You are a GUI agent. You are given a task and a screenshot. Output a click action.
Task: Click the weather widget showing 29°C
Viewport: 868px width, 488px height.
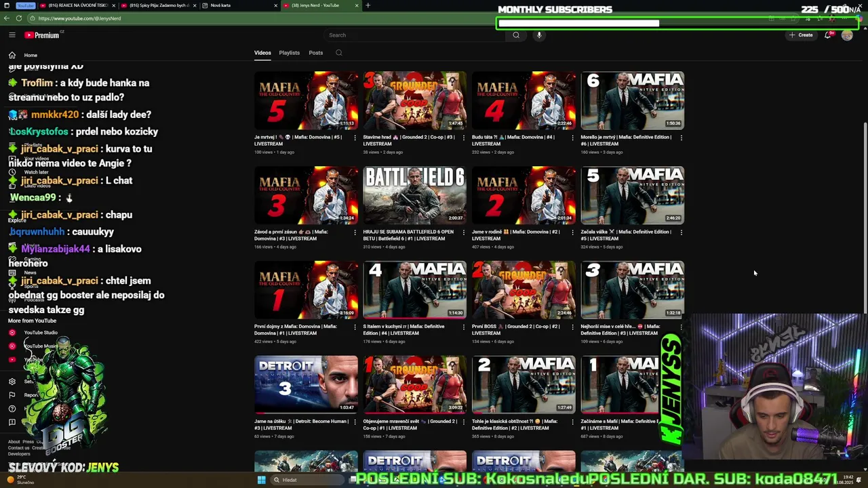[x=20, y=480]
